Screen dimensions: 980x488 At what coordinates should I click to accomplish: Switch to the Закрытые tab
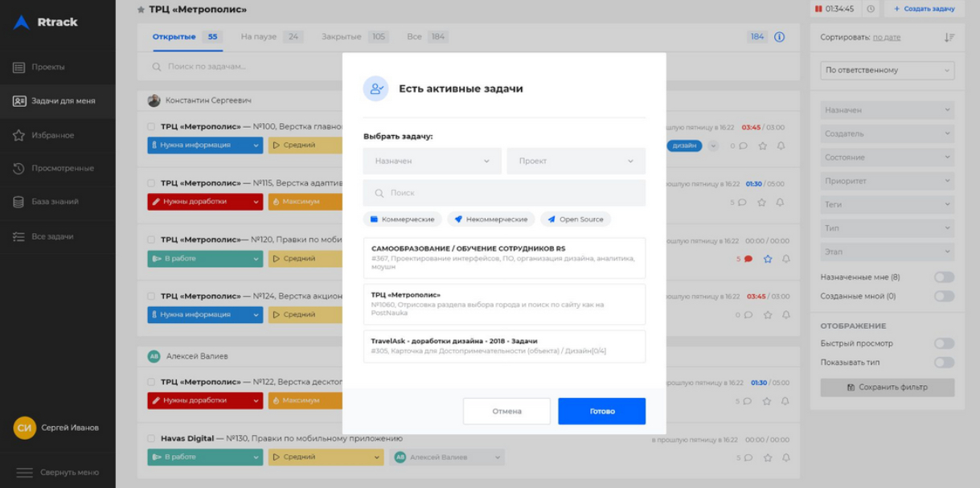355,37
